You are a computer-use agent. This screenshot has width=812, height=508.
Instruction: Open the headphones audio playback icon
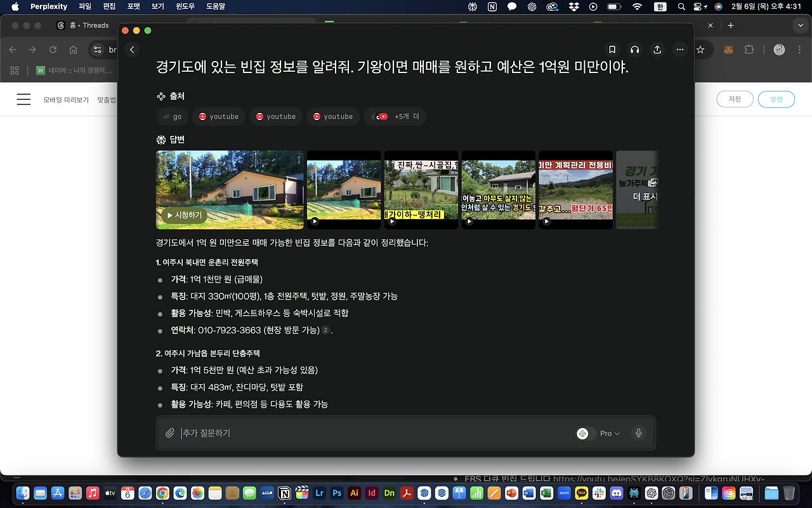(x=634, y=49)
